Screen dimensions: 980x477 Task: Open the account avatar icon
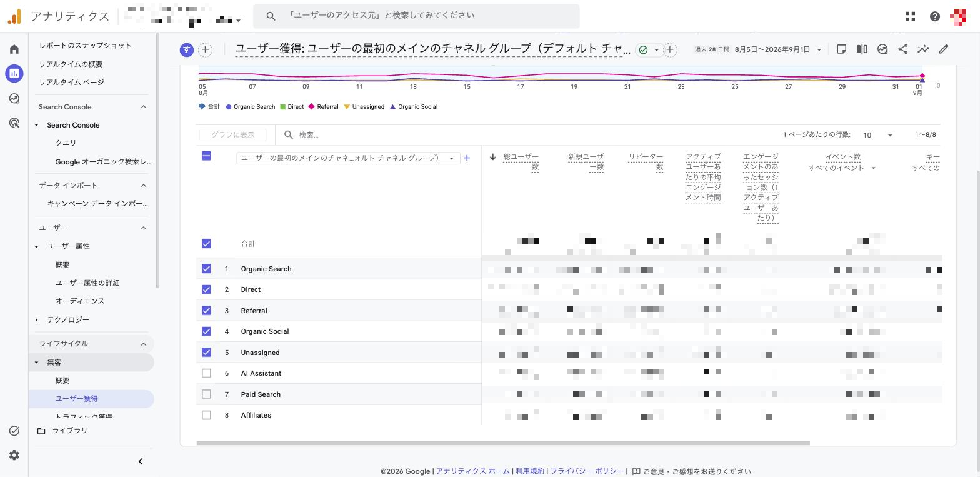(959, 17)
